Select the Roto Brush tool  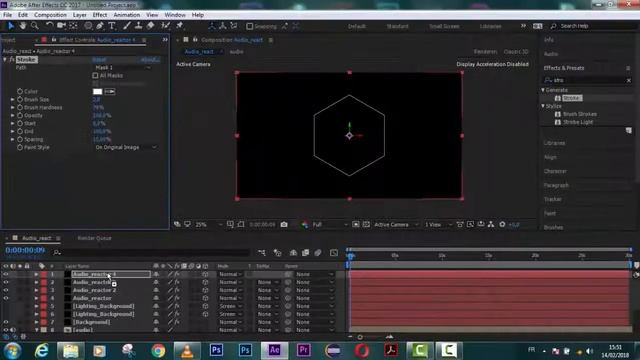166,26
